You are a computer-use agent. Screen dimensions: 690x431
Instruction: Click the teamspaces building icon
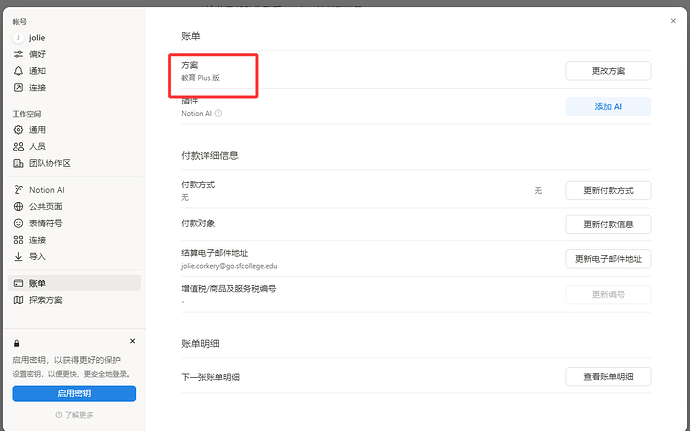click(x=18, y=163)
